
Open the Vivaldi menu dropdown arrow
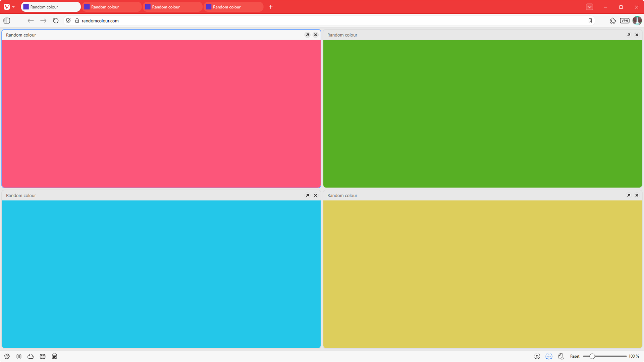pyautogui.click(x=14, y=7)
